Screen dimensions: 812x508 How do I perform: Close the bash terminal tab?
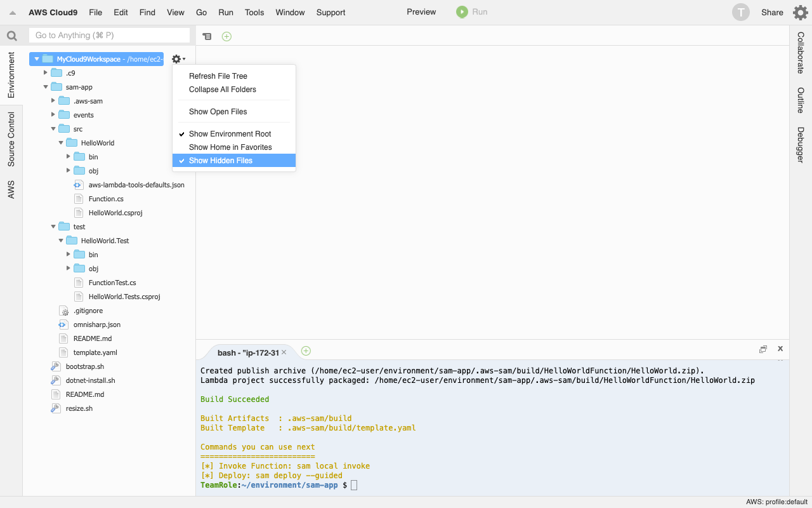284,352
